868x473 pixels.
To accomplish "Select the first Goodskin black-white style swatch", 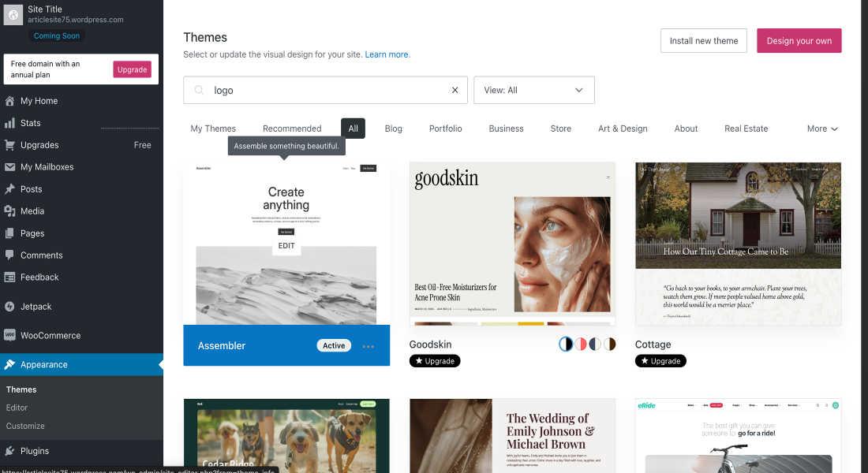I will click(566, 344).
